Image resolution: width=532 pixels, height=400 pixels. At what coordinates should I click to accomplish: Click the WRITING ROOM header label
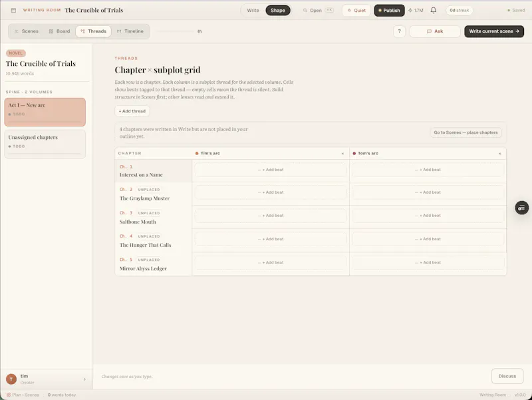pos(42,10)
